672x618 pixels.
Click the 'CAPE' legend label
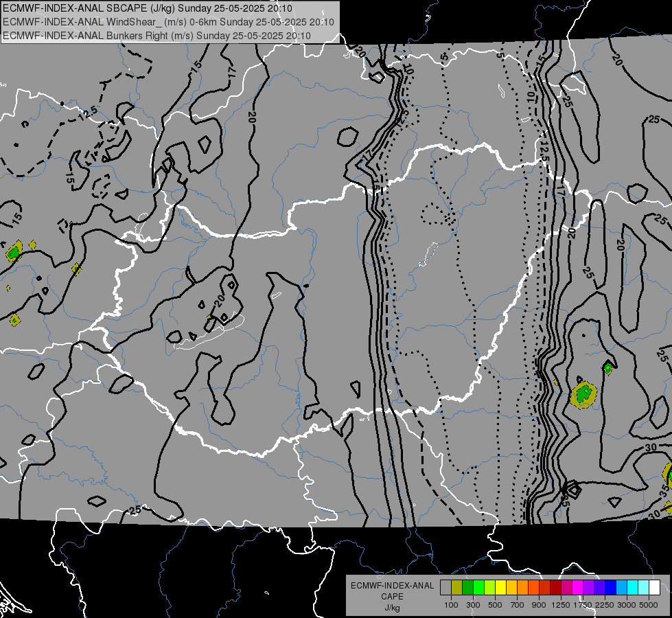[392, 597]
